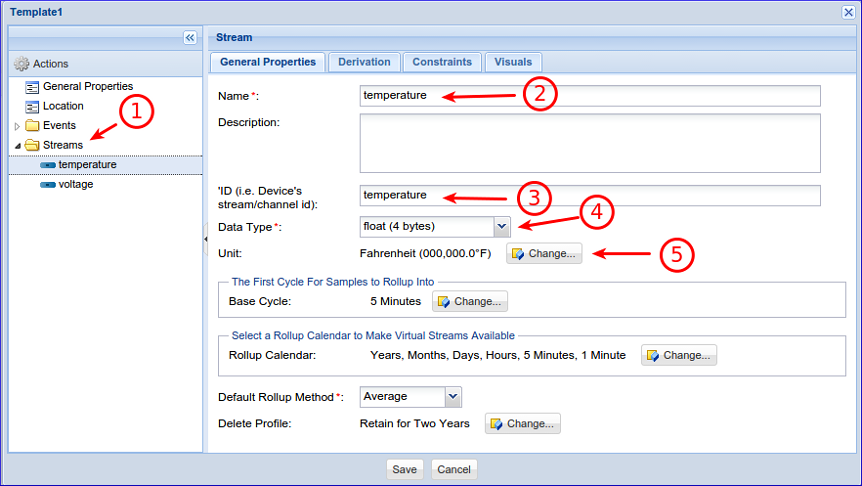Save the template
The width and height of the screenshot is (862, 486).
[404, 470]
